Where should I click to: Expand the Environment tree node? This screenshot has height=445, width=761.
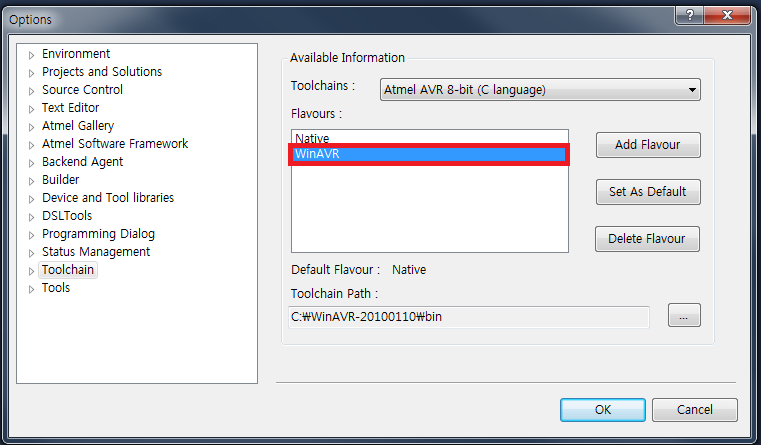[x=32, y=55]
